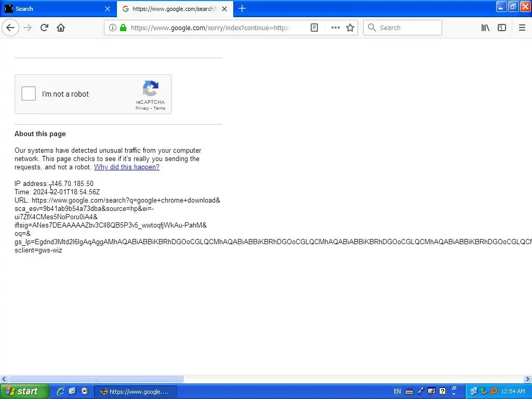Toggle the browser sidebars icon

tap(502, 28)
